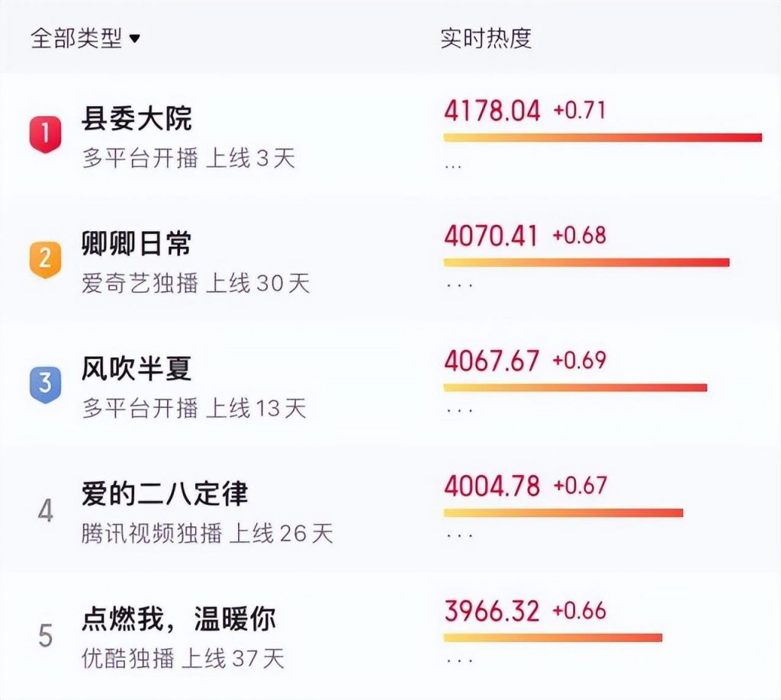Click the 实时热度 column header
This screenshot has height=700, width=781.
pyautogui.click(x=486, y=38)
